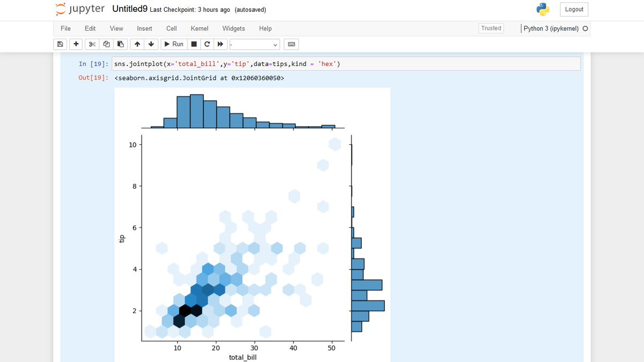Insert a cell below with plus icon
644x362 pixels.
tap(76, 44)
